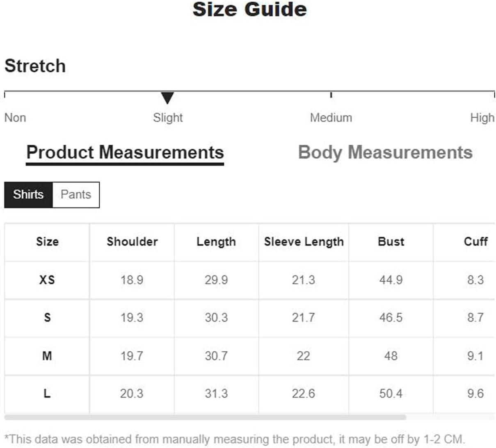Click the Size Guide heading

pyautogui.click(x=249, y=9)
